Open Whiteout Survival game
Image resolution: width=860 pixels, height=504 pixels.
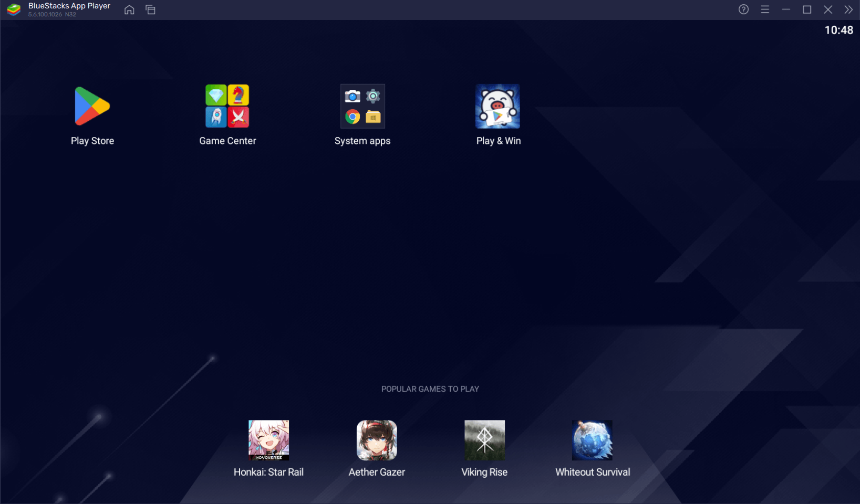coord(592,440)
